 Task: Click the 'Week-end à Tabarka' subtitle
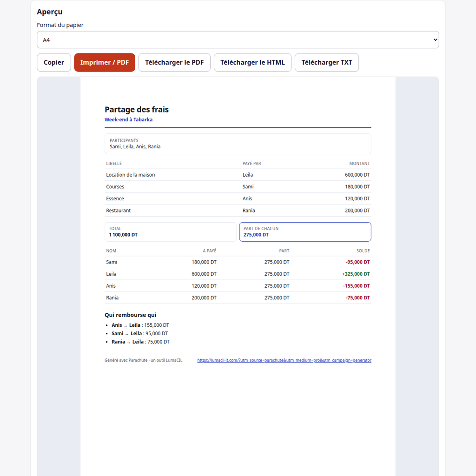[x=128, y=119]
